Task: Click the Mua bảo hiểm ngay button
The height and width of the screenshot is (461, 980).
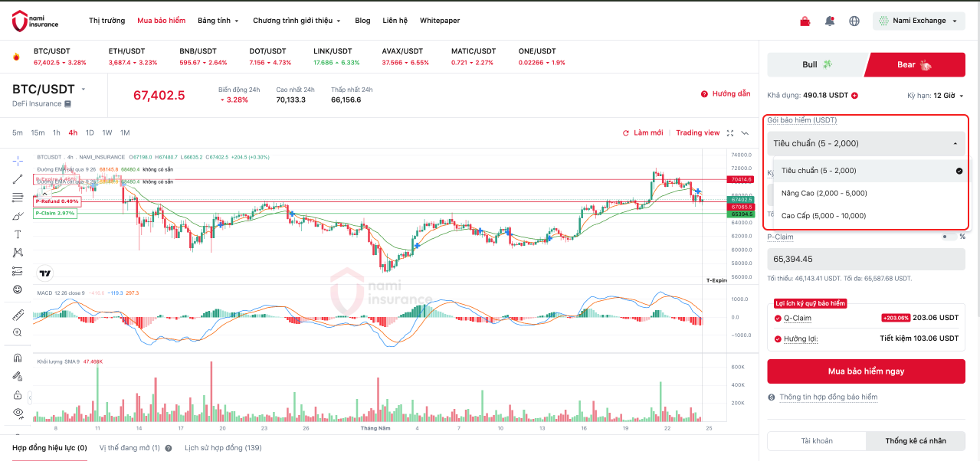Action: click(x=867, y=371)
